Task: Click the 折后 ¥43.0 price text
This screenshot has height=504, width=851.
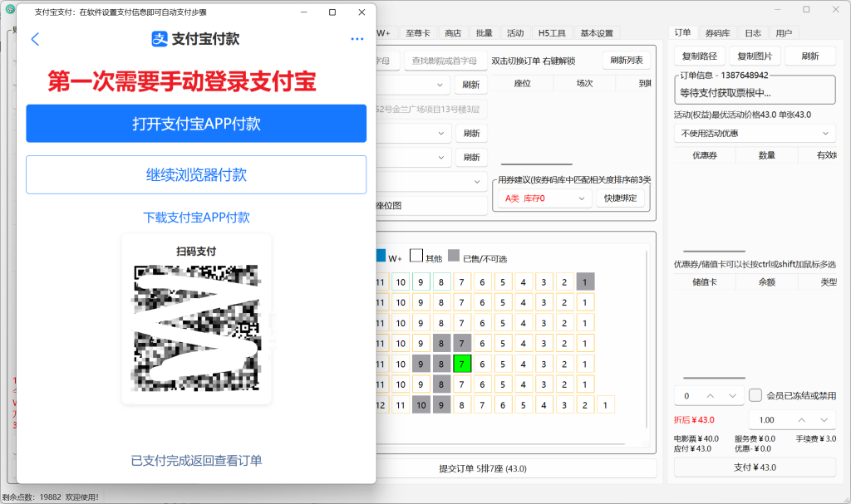Action: coord(694,420)
